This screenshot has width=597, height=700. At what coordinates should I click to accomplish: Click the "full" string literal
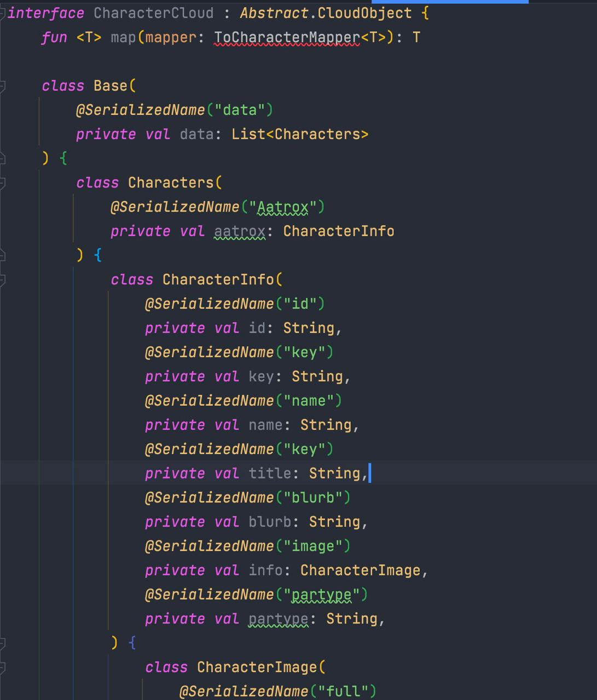tap(343, 691)
